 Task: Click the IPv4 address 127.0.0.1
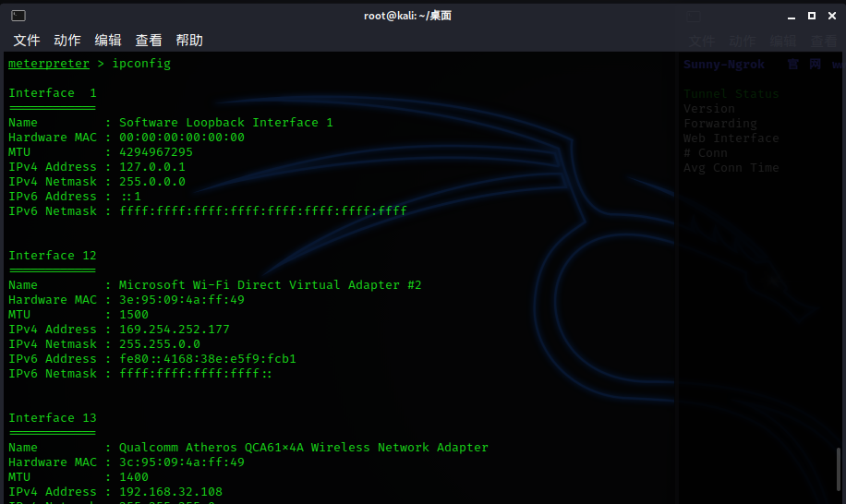coord(152,167)
